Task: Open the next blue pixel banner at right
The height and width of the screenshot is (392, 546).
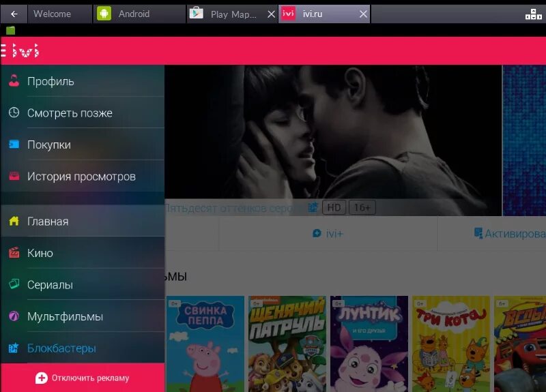Action: [x=524, y=140]
